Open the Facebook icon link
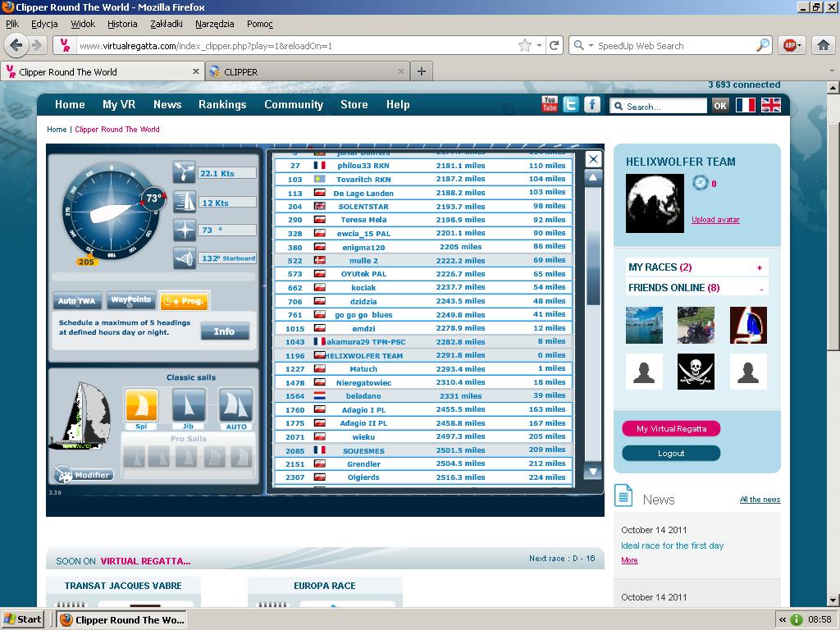840x630 pixels. [x=591, y=104]
